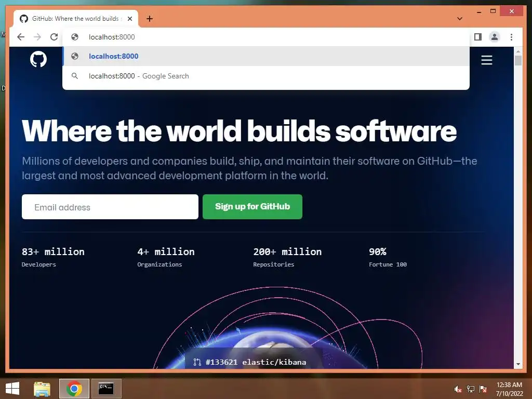This screenshot has width=532, height=399.
Task: Click the scroll down arrow
Action: (518, 364)
